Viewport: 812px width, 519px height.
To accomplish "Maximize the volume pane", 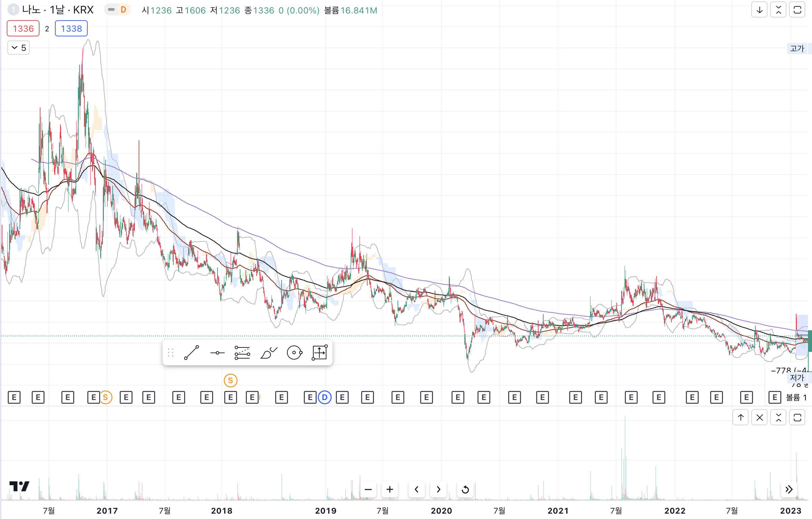I will point(797,418).
